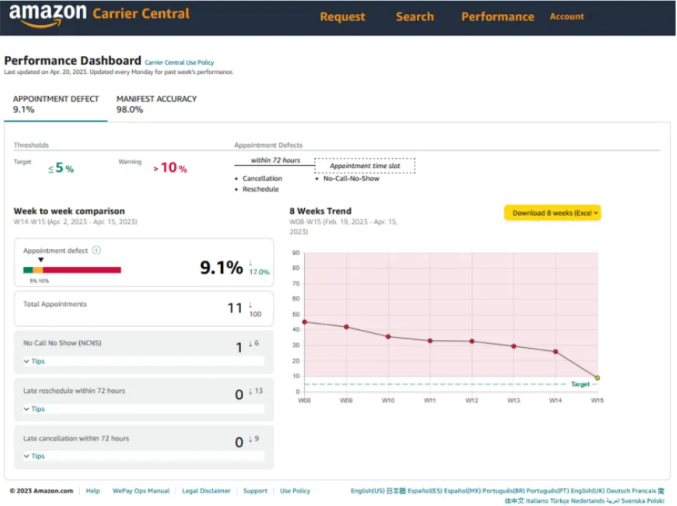The width and height of the screenshot is (677, 506).
Task: Click the Target label on trend chart
Action: point(580,384)
